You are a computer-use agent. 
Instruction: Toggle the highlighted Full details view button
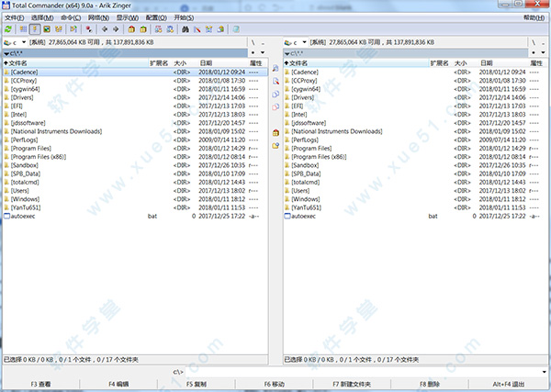[x=35, y=29]
